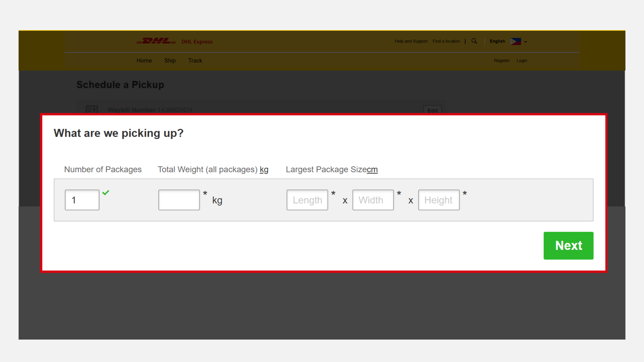This screenshot has height=362, width=644.
Task: Click the DHL logo
Action: click(x=156, y=41)
